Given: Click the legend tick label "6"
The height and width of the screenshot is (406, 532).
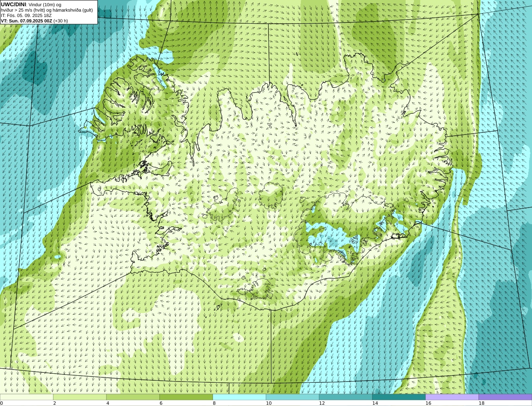Looking at the screenshot, I should point(161,403).
